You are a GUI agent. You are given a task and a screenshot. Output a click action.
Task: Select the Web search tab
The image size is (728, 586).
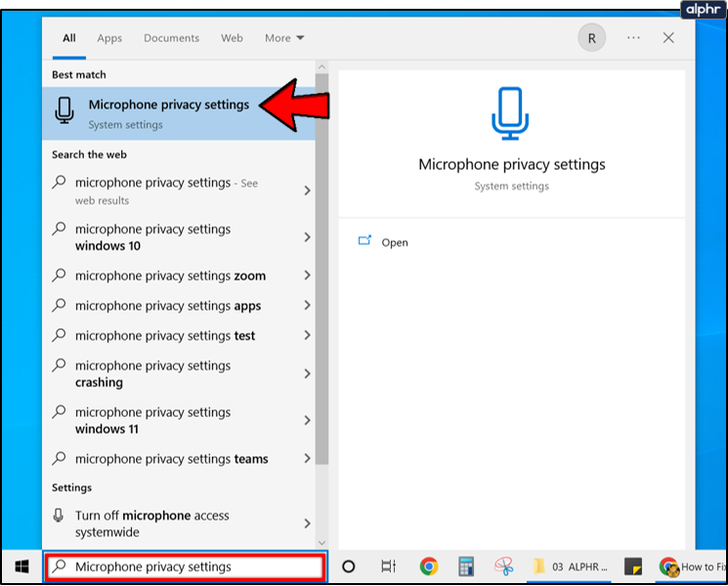pyautogui.click(x=232, y=38)
